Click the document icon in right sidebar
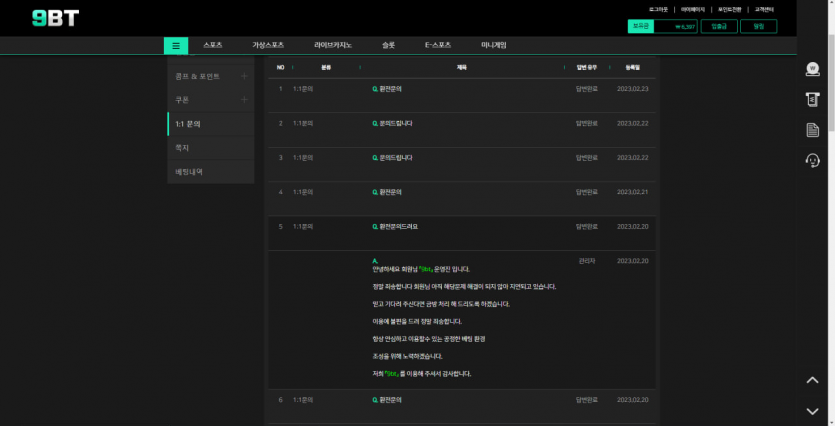Viewport: 835px width, 426px height. 813,130
